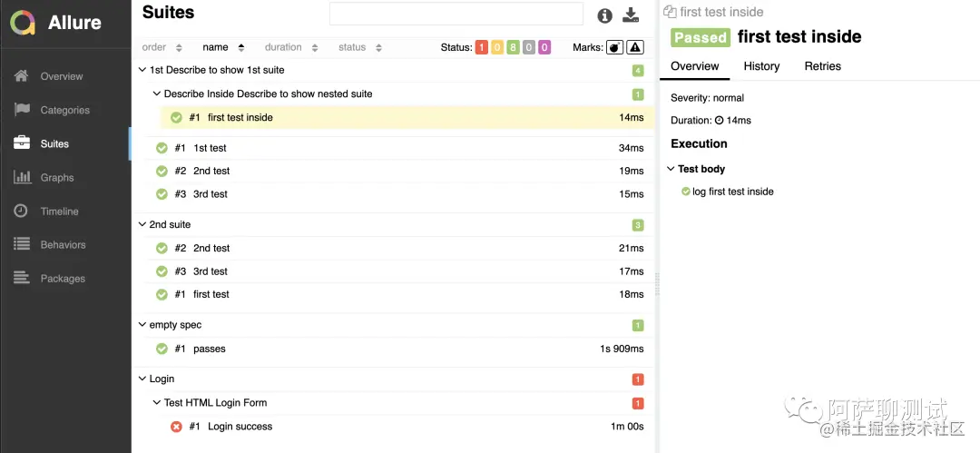
Task: Open the Packages sidebar menu item
Action: (x=65, y=279)
